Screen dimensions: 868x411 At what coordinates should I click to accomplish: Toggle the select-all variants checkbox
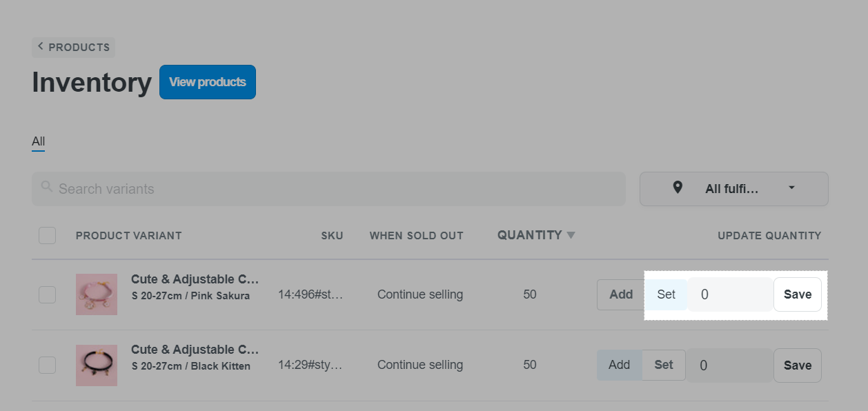click(x=47, y=235)
